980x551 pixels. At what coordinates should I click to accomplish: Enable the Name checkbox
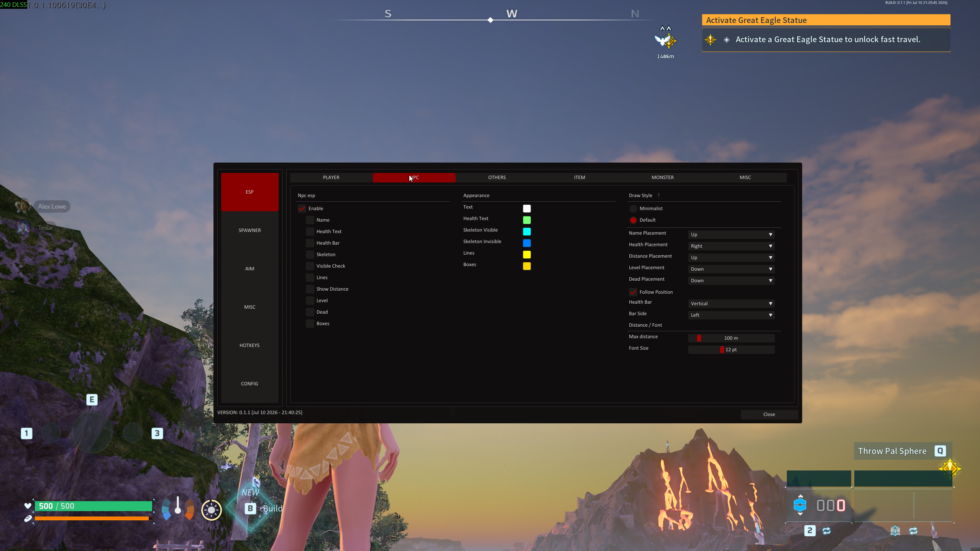pyautogui.click(x=310, y=220)
